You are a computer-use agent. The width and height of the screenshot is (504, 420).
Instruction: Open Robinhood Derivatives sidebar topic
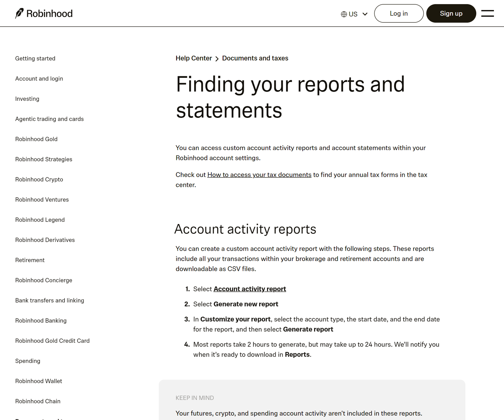pos(45,240)
